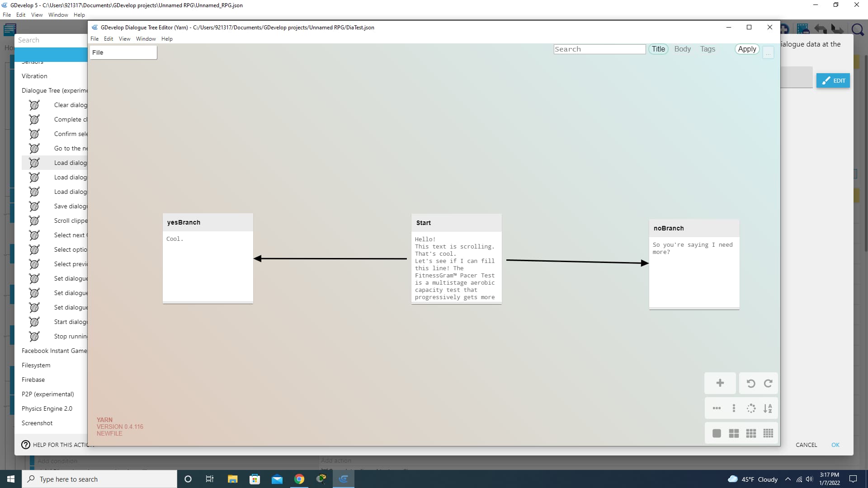Open event search magnifier in GDevelop toolbar
868x488 pixels.
857,30
